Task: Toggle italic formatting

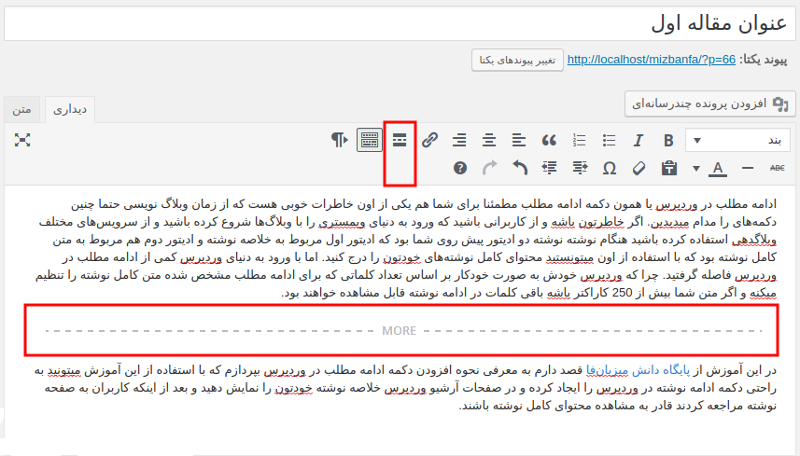Action: [x=638, y=140]
